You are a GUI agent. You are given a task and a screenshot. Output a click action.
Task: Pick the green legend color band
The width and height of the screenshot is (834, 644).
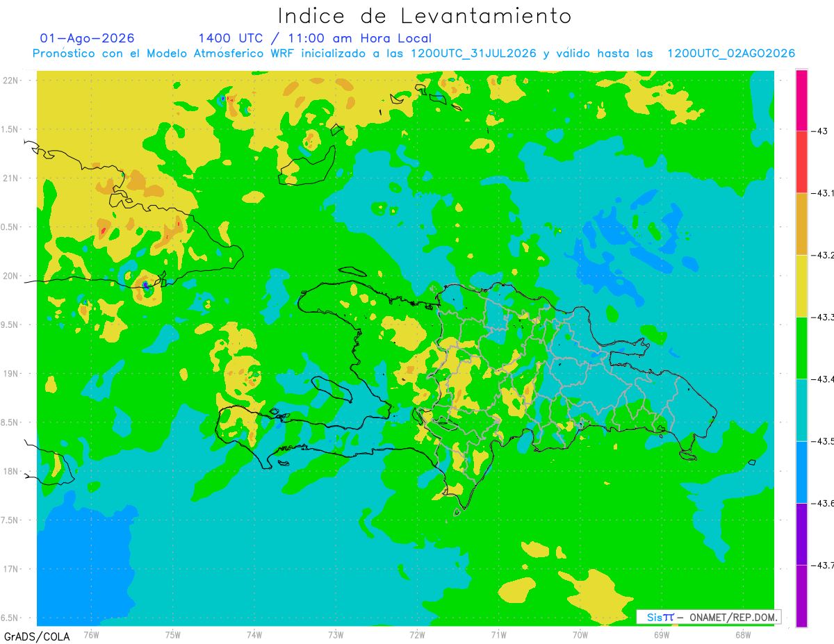801,347
